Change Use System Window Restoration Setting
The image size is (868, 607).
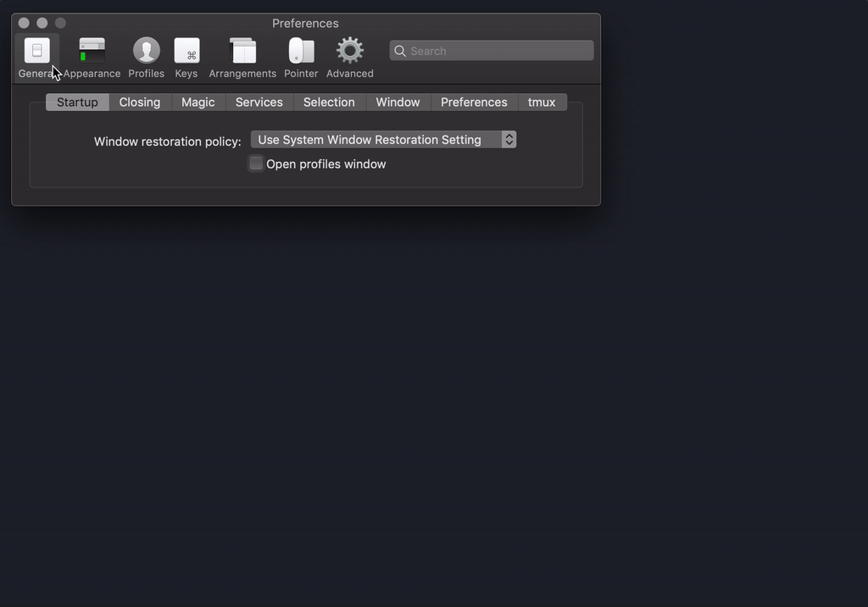[x=383, y=139]
